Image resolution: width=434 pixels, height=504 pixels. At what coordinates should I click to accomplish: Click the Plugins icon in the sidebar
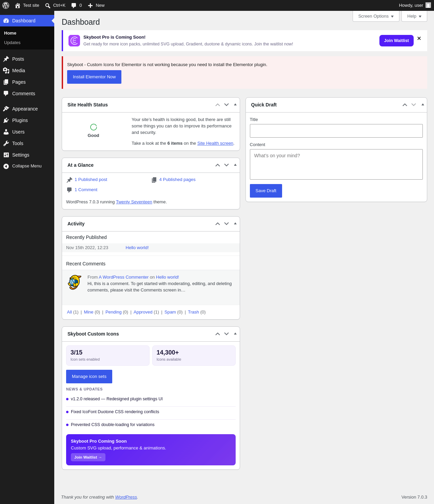pyautogui.click(x=6, y=120)
